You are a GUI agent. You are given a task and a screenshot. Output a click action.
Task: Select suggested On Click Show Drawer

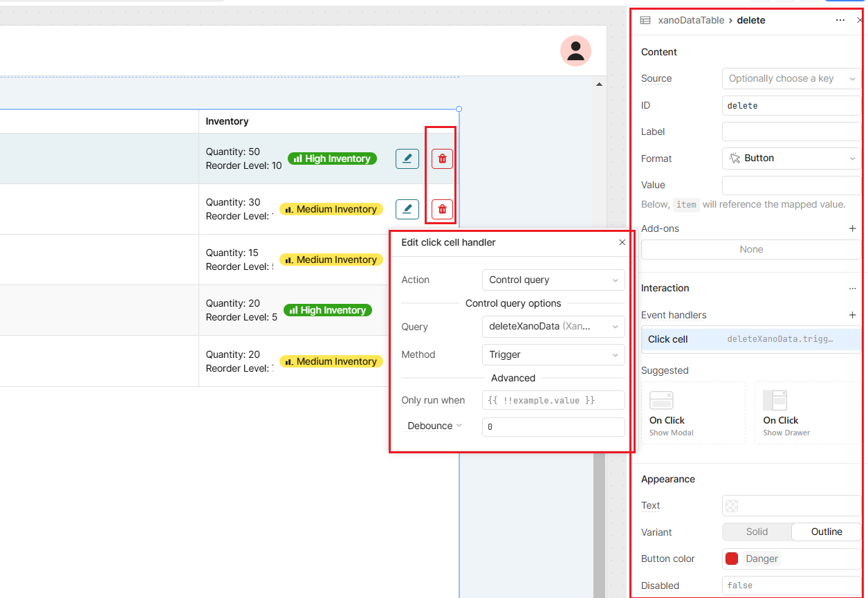click(x=808, y=413)
